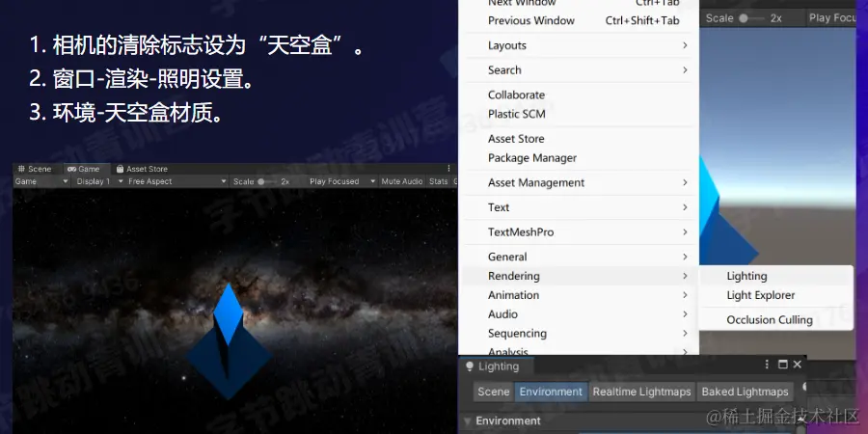Viewport: 868px width, 434px height.
Task: Toggle Mute Audio in the Game view
Action: 402,181
